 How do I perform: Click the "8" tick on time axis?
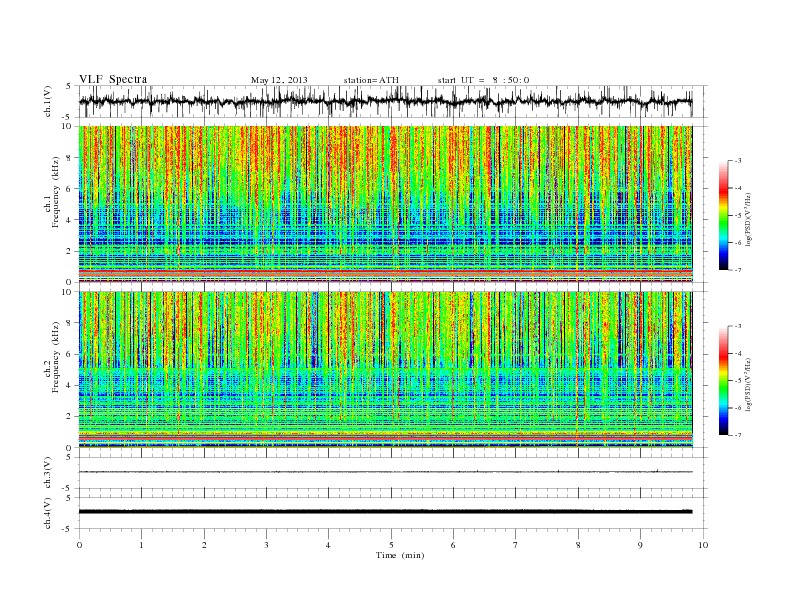[x=578, y=545]
